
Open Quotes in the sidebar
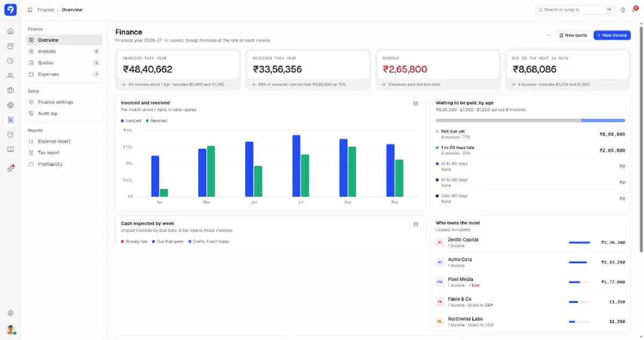[x=64, y=63]
